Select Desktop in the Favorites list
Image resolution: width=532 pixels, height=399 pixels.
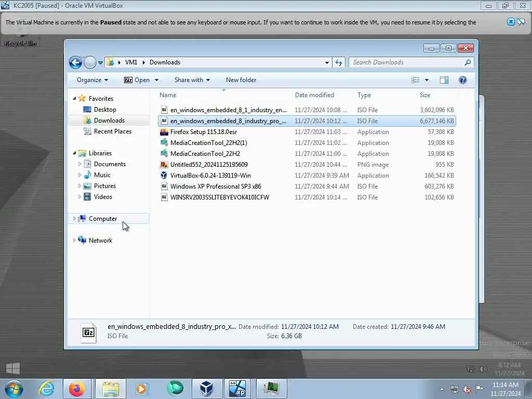[105, 110]
